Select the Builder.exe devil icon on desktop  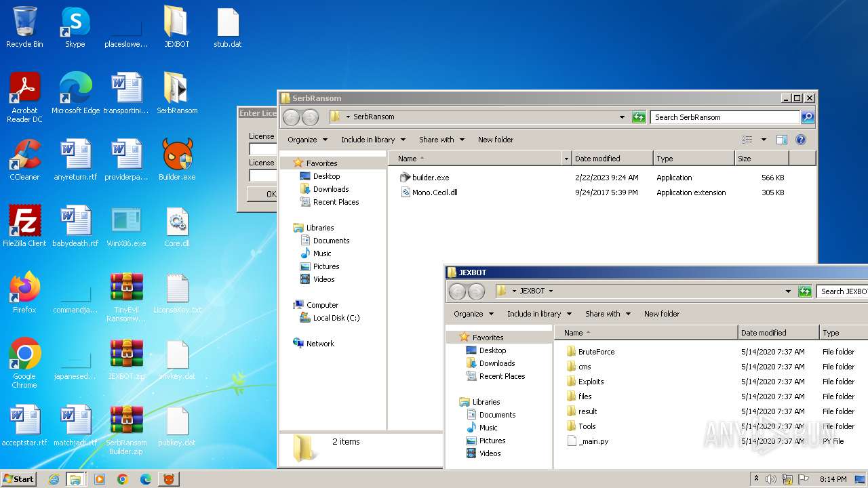(x=177, y=160)
